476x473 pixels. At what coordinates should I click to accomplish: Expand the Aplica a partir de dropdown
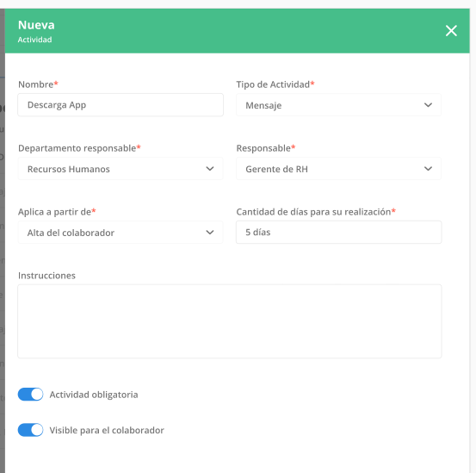pyautogui.click(x=121, y=233)
